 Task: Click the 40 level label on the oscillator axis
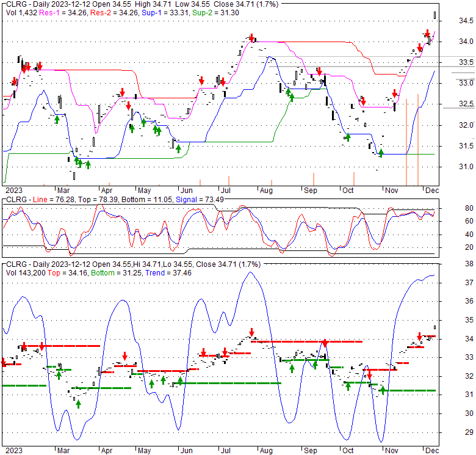click(x=469, y=234)
